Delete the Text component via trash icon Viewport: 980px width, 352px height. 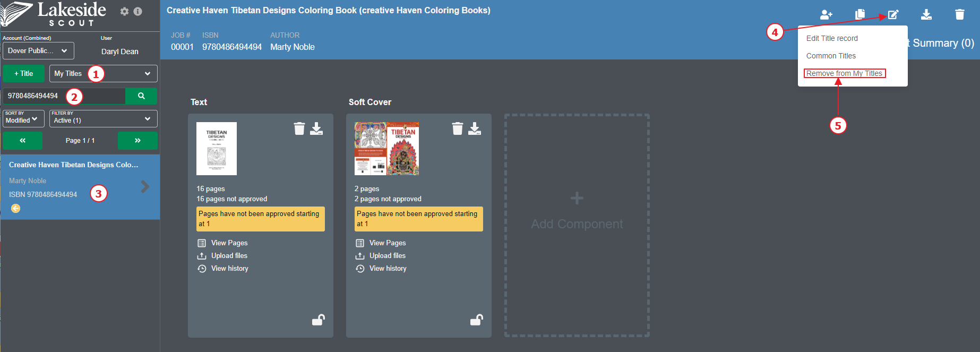[x=299, y=128]
